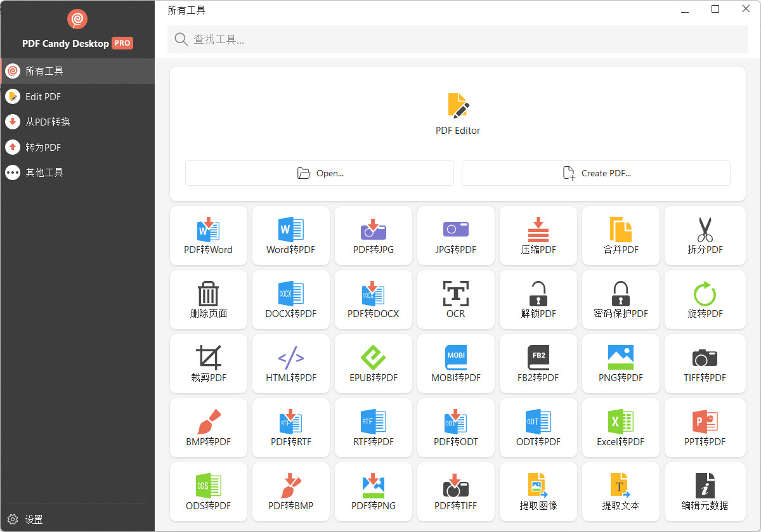
Task: Click the PDF Candy Desktop logo
Action: [x=77, y=19]
